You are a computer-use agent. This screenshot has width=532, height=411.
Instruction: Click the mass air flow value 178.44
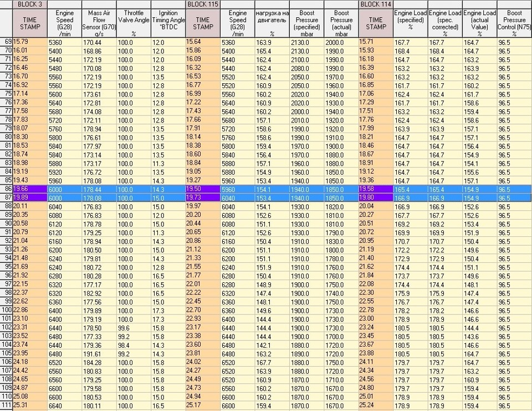click(x=99, y=189)
